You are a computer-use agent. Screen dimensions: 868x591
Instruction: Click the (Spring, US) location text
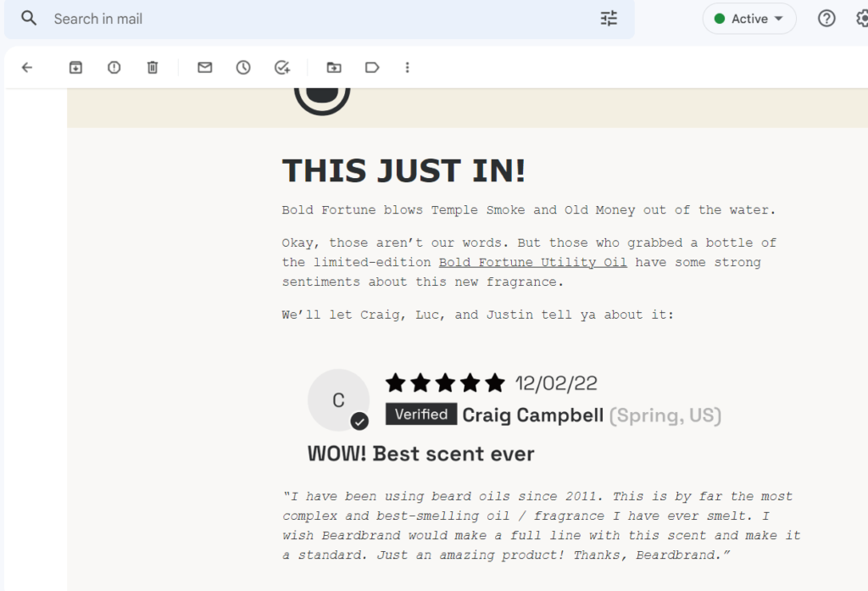pyautogui.click(x=665, y=415)
